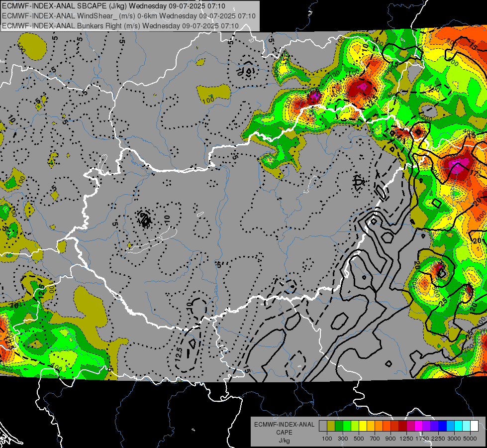The width and height of the screenshot is (487, 448).
Task: Click the legend label 5000
Action: pyautogui.click(x=470, y=439)
